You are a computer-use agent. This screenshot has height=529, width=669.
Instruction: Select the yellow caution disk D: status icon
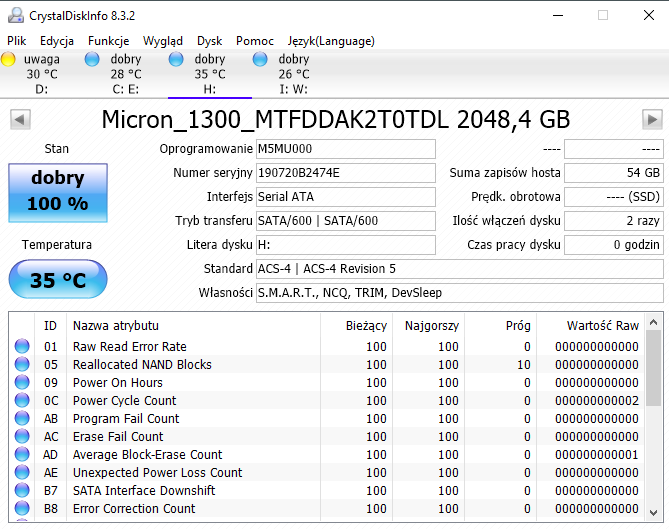(9, 60)
